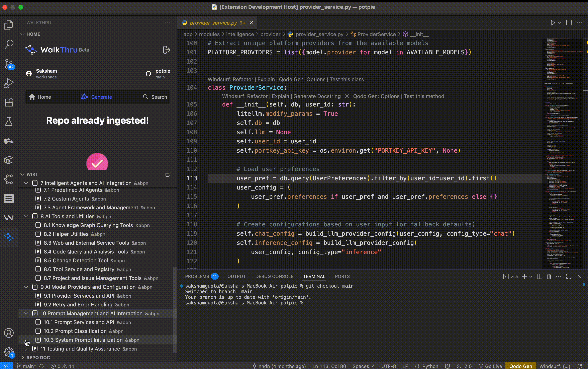Synchronize changes icon in status bar
This screenshot has height=369, width=588.
coord(42,366)
